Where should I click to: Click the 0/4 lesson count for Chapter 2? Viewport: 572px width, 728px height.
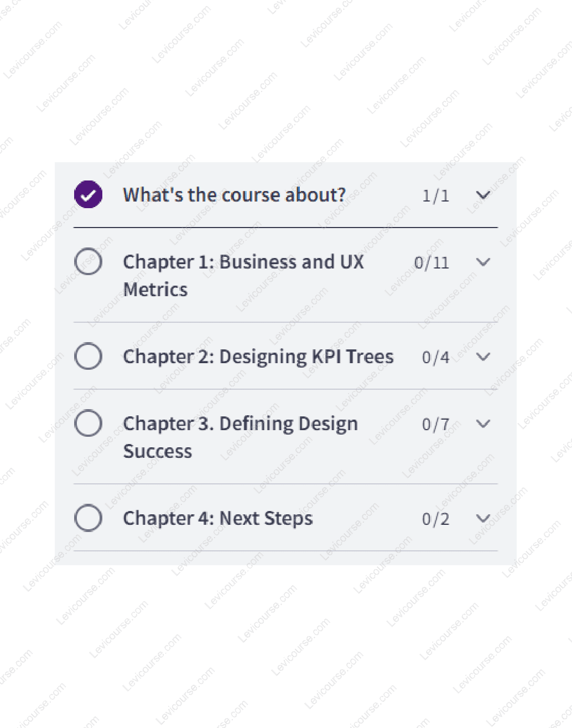(436, 357)
